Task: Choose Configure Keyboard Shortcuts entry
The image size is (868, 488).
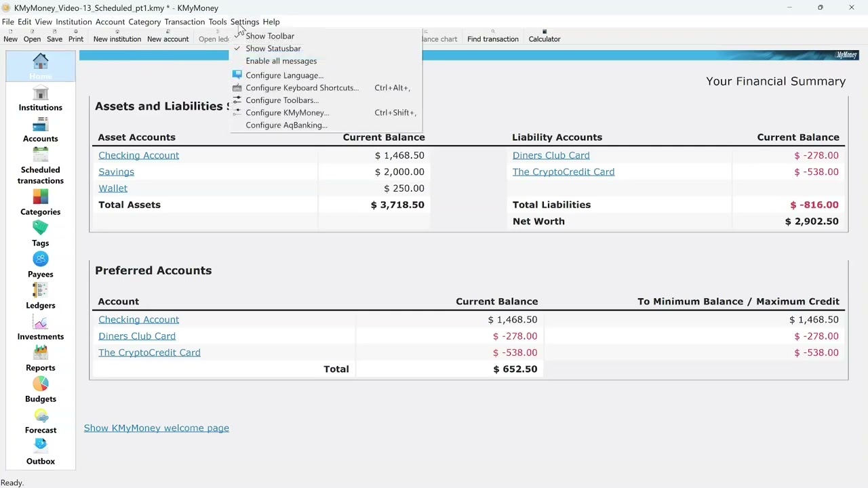Action: point(325,87)
